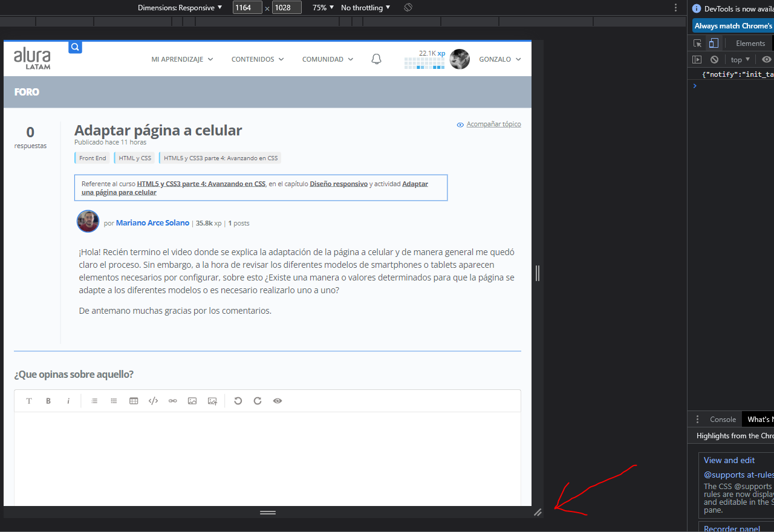
Task: Open course link HTML5 y CSS3 parte 4 in reference box
Action: click(x=201, y=184)
